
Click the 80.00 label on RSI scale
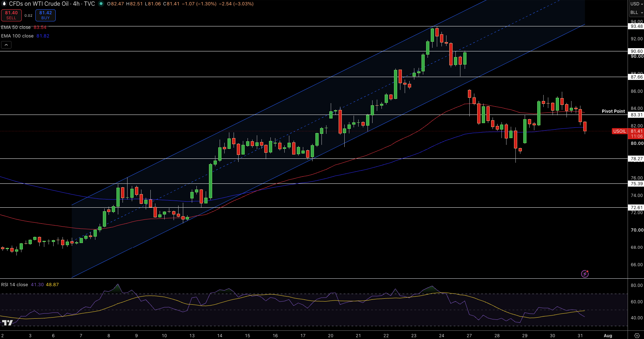(x=636, y=285)
